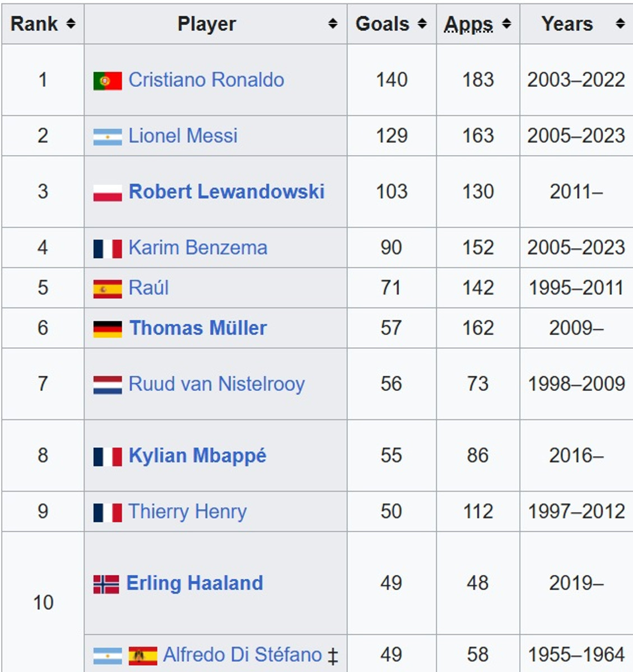
Task: Click the Spain flag beside Alfredo Di Stéfano
Action: 143,656
